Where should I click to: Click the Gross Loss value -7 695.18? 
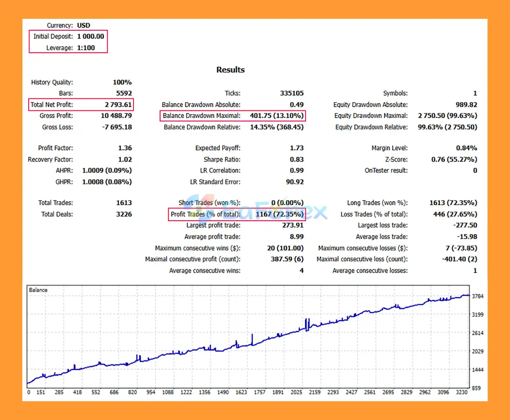[x=117, y=127]
